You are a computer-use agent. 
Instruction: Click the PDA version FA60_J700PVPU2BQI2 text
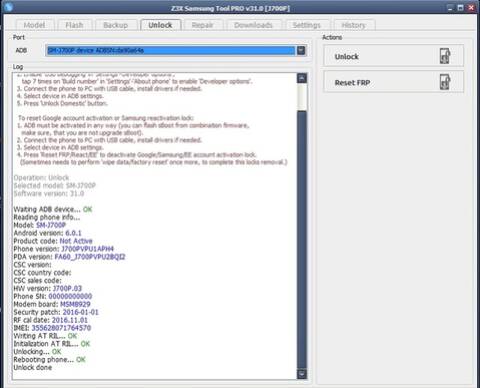pyautogui.click(x=90, y=257)
